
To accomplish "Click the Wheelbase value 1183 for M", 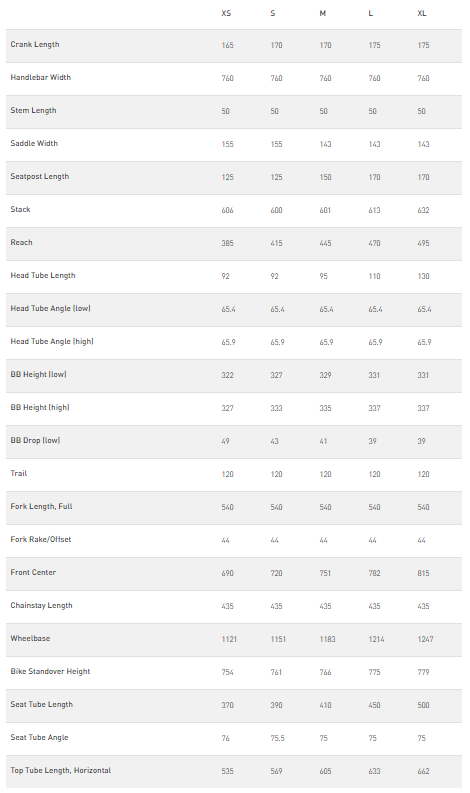I will click(x=327, y=639).
